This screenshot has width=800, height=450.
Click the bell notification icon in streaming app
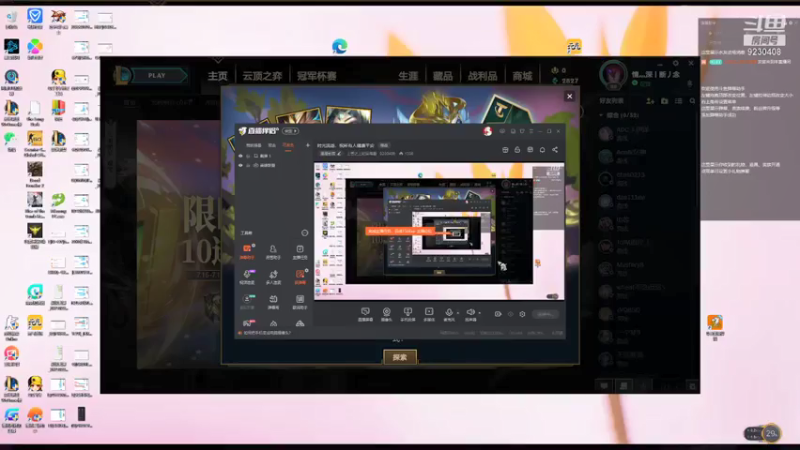point(542,149)
